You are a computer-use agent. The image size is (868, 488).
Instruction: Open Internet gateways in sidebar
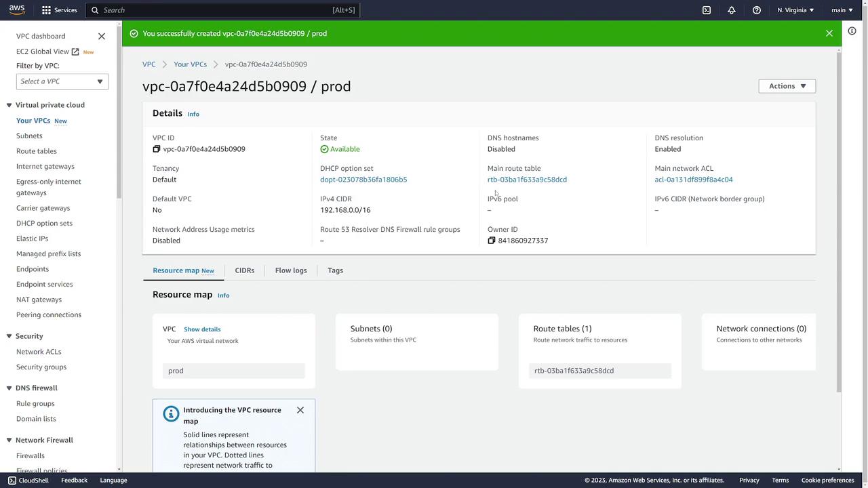pyautogui.click(x=45, y=166)
